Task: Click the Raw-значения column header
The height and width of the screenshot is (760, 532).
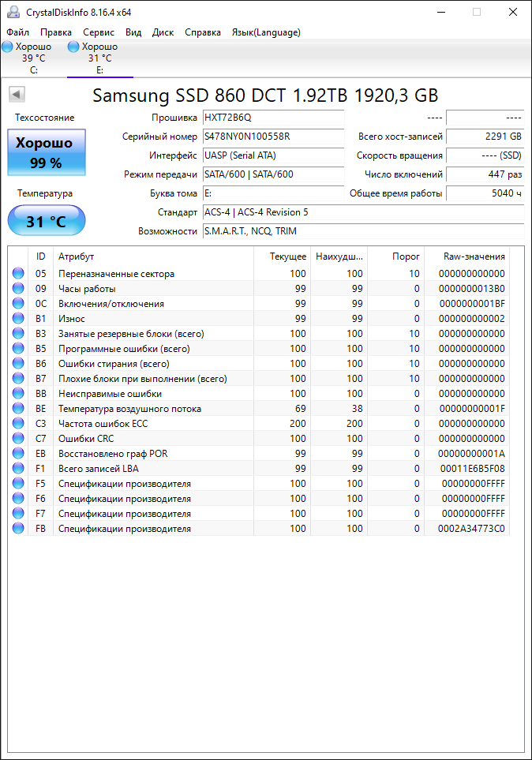Action: (x=466, y=256)
